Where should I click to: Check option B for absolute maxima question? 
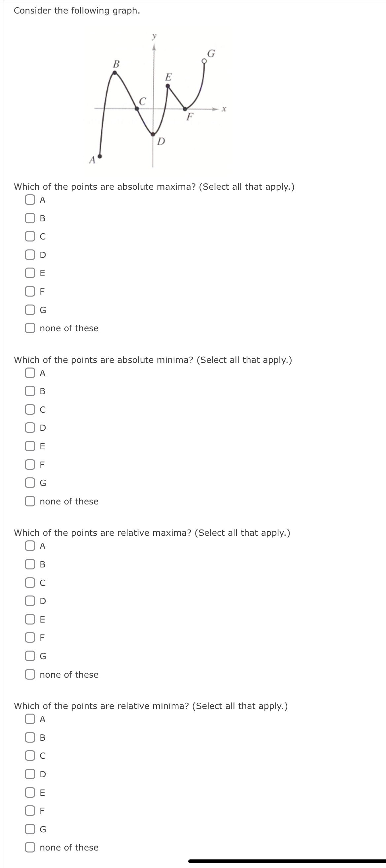30,220
